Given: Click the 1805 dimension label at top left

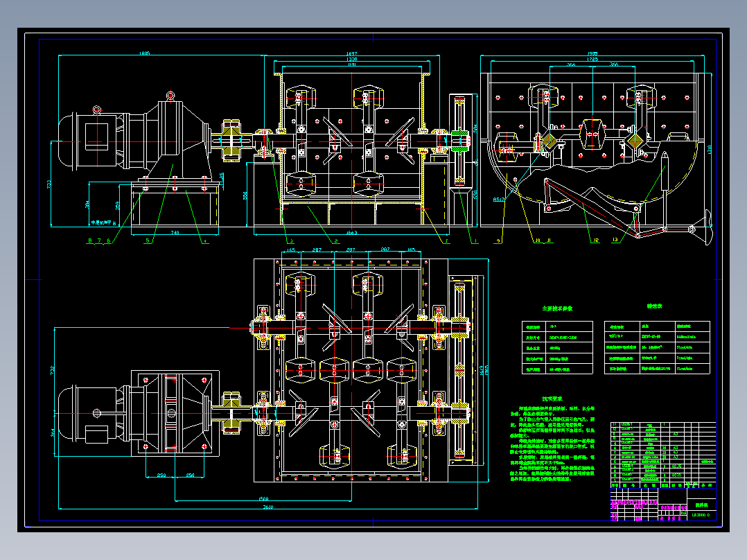Looking at the screenshot, I should click(144, 53).
